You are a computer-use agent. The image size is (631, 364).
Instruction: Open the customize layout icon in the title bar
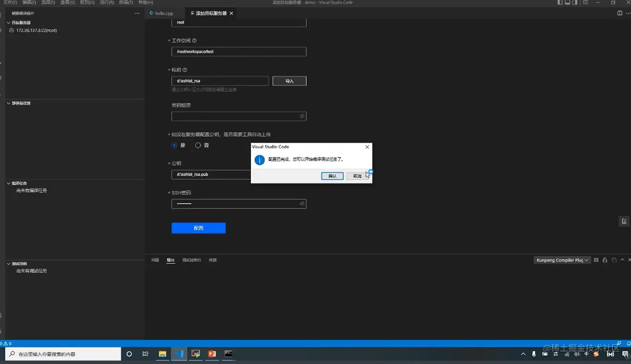click(x=586, y=2)
